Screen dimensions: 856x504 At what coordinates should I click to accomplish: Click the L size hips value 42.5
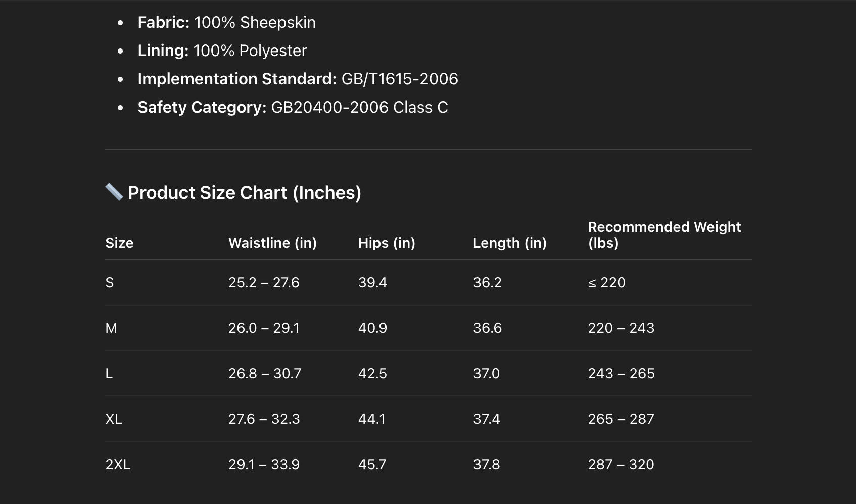[372, 374]
